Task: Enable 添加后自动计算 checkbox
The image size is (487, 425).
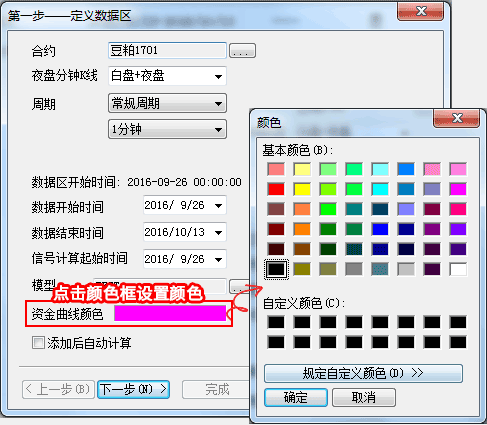Action: click(38, 342)
